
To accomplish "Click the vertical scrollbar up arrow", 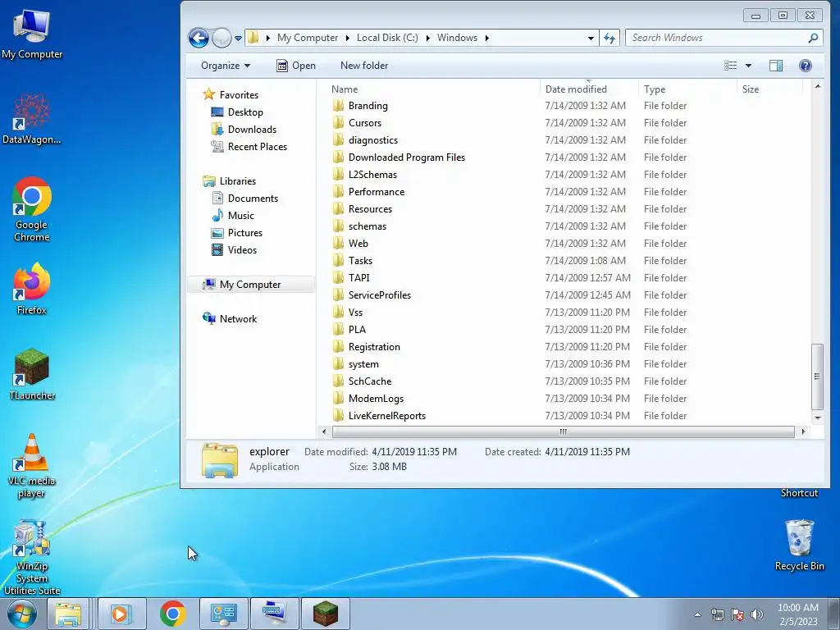I will tap(818, 86).
